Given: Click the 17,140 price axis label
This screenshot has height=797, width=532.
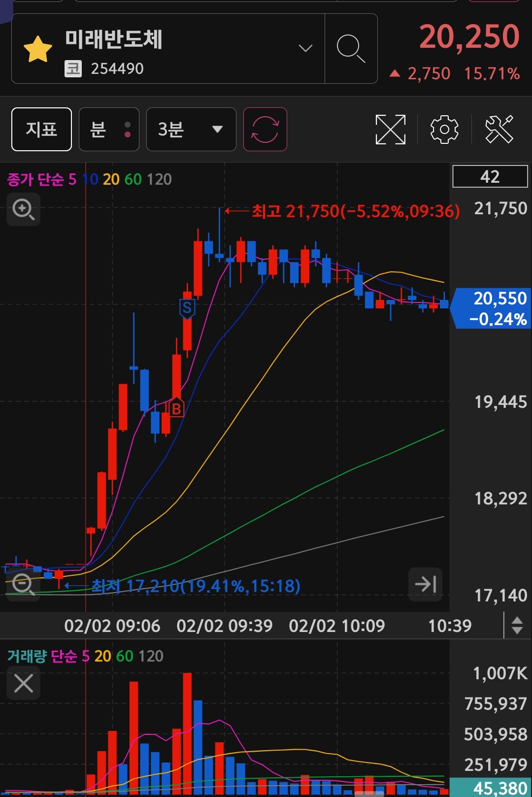Looking at the screenshot, I should 500,596.
